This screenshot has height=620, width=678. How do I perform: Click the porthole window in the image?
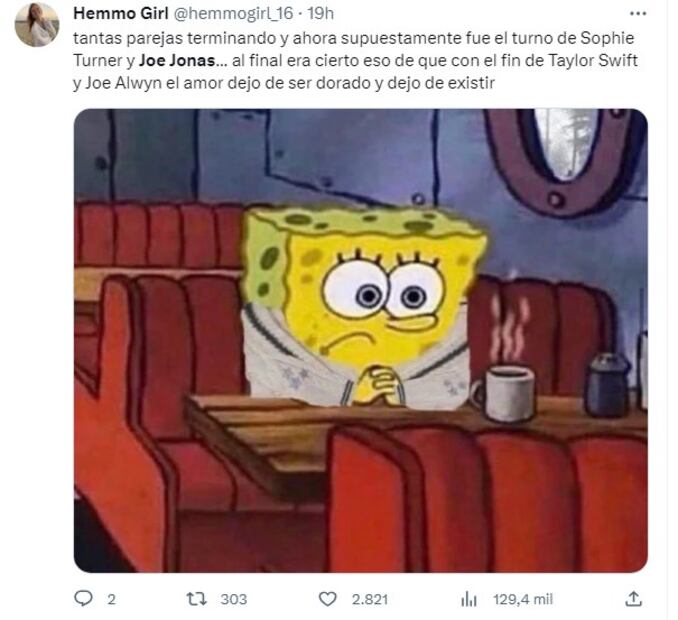[564, 156]
